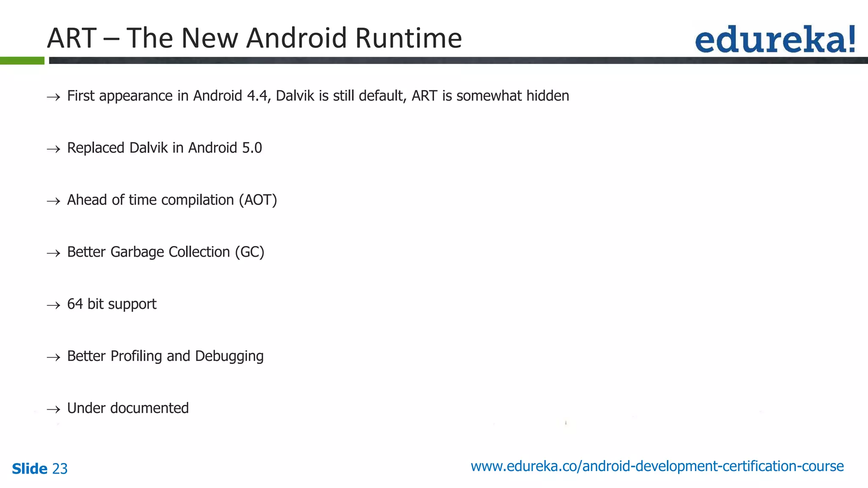Viewport: 868px width, 488px height.
Task: Select 'Better Profiling and Debugging' text
Action: coord(165,356)
